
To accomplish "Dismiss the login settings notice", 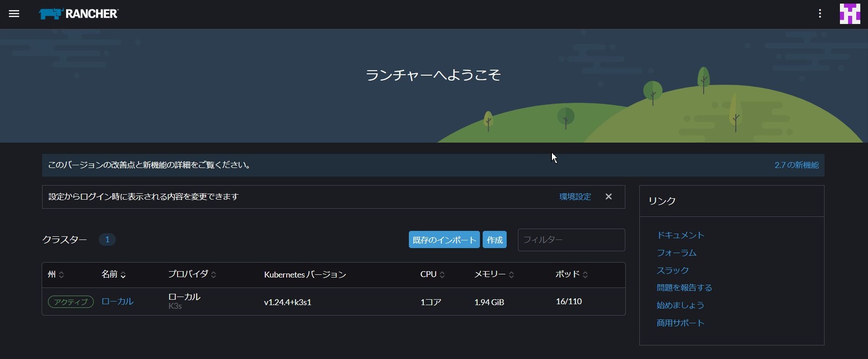I will [609, 196].
